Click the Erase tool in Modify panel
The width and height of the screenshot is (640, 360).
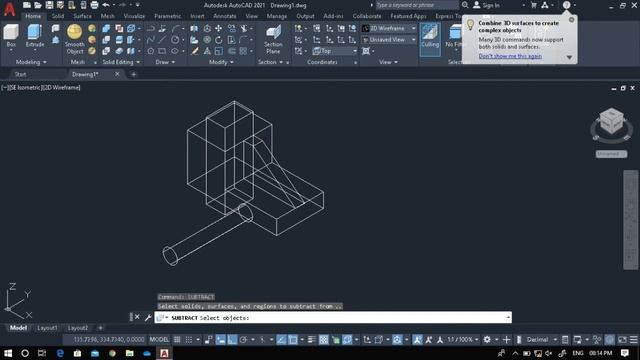pyautogui.click(x=195, y=51)
